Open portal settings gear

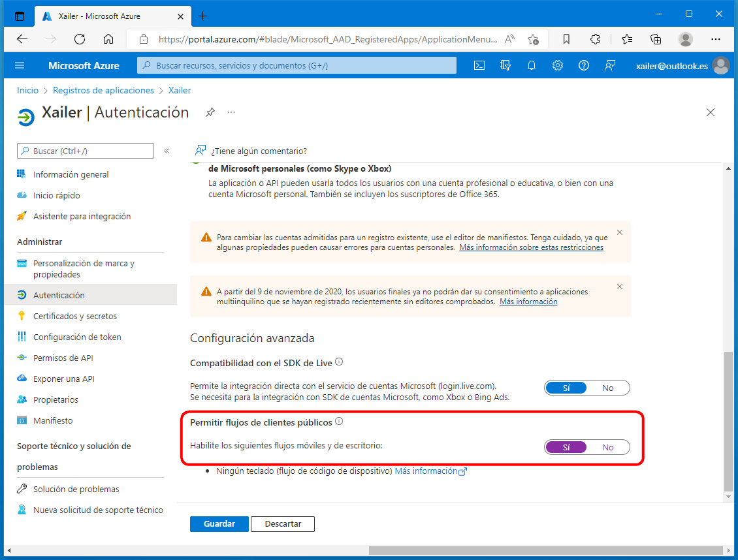coord(558,65)
